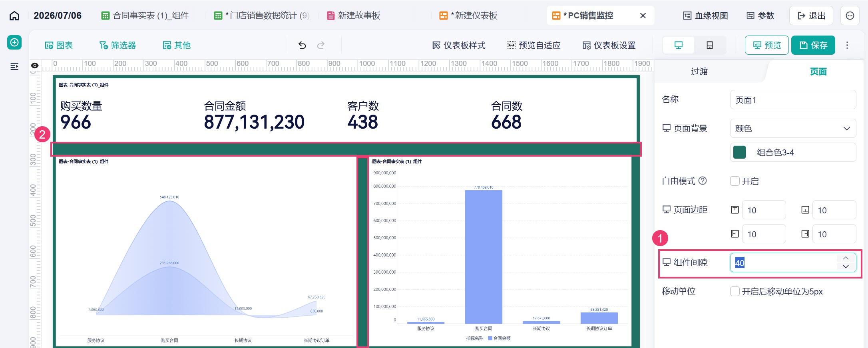Toggle the left sidebar collapse icon
The width and height of the screenshot is (868, 348).
click(x=14, y=66)
